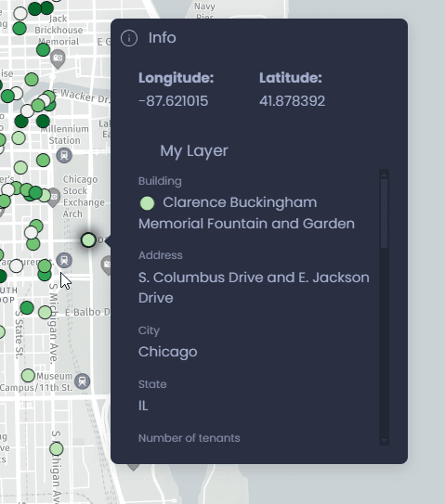Click the latitude value 41.878392

(292, 101)
